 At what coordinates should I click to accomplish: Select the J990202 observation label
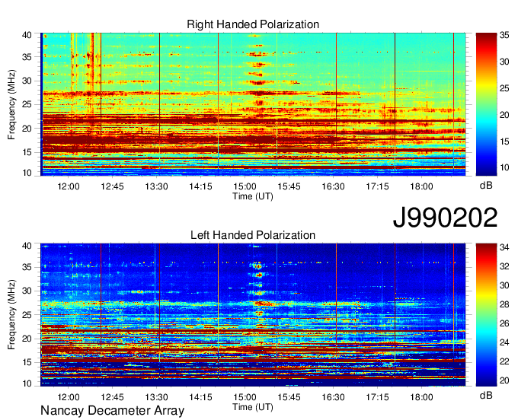coord(445,218)
